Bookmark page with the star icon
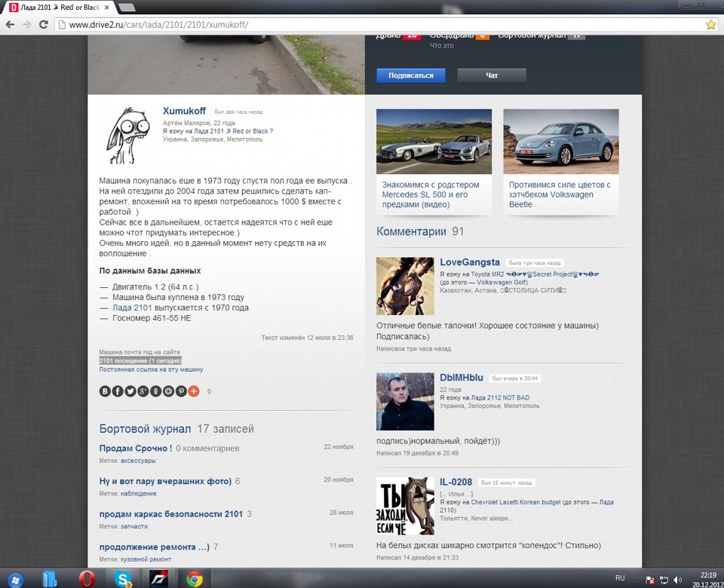The width and height of the screenshot is (724, 588). point(710,24)
